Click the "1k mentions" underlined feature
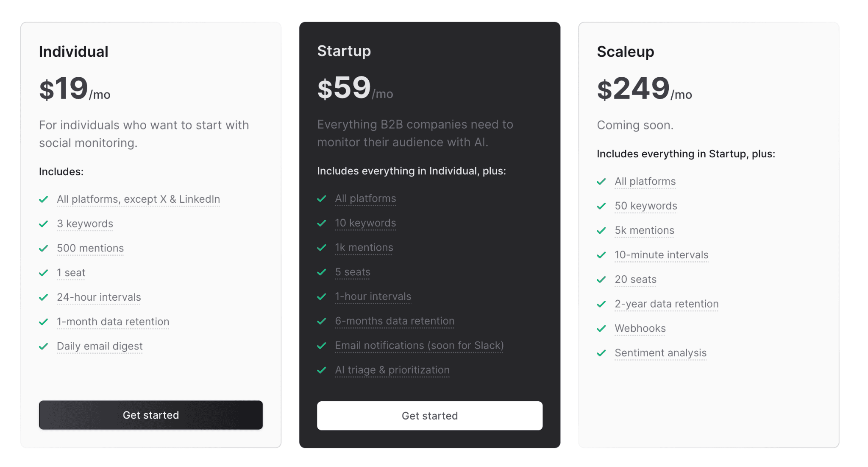The height and width of the screenshot is (467, 868). (x=364, y=247)
